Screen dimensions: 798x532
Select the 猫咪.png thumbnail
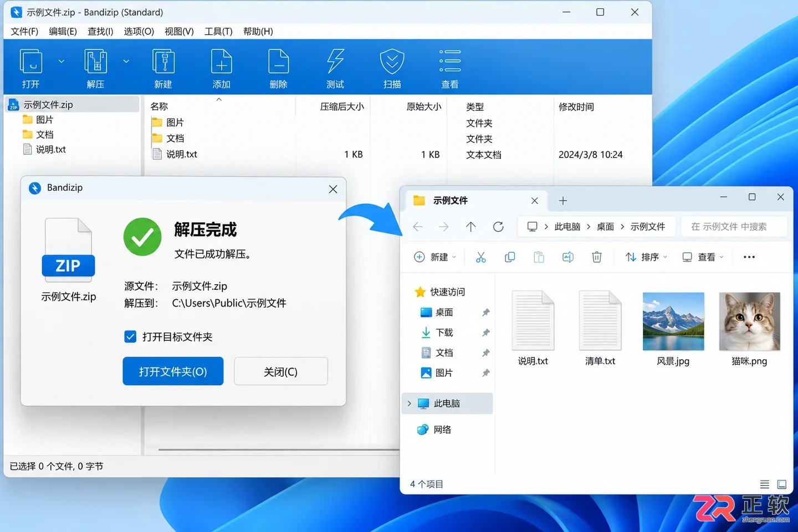[x=749, y=321]
